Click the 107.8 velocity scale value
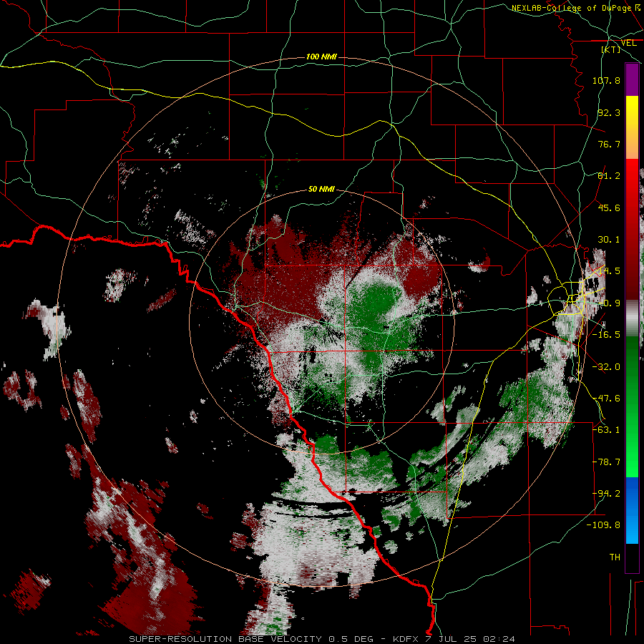Screen dimensions: 644x644 (606, 80)
